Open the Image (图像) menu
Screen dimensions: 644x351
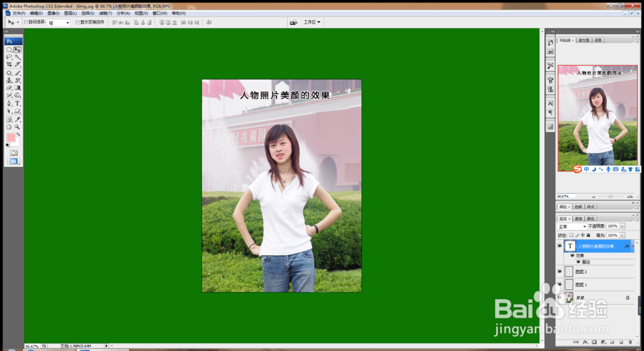pyautogui.click(x=53, y=13)
